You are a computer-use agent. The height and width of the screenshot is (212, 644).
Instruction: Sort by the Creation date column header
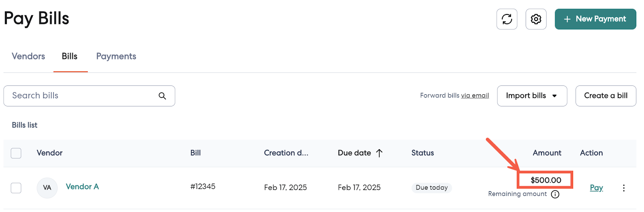pos(286,153)
